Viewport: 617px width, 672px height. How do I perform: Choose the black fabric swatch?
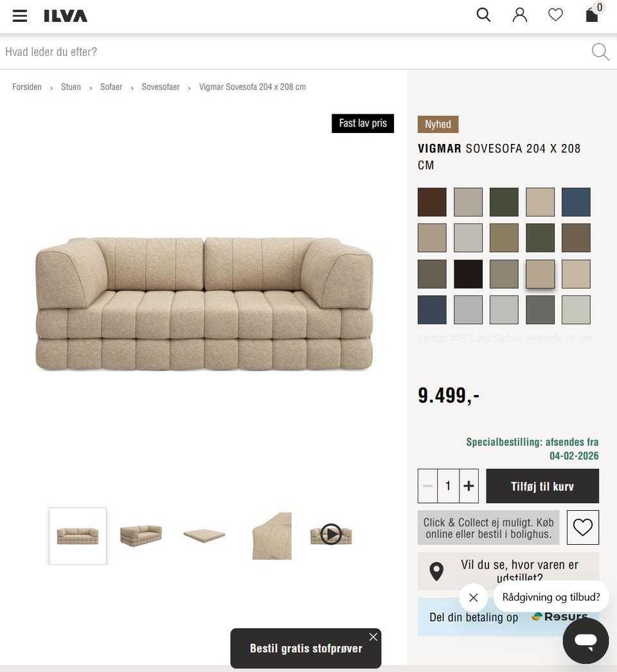coord(468,274)
